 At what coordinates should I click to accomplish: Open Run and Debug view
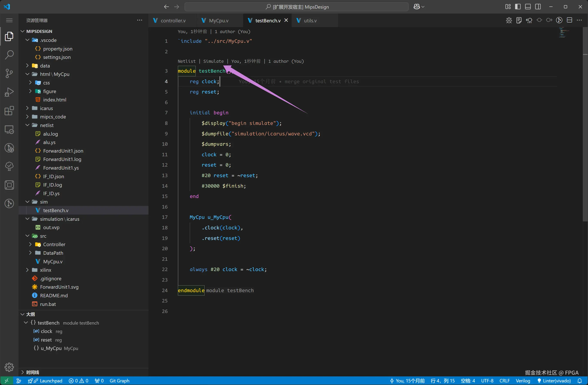click(9, 92)
